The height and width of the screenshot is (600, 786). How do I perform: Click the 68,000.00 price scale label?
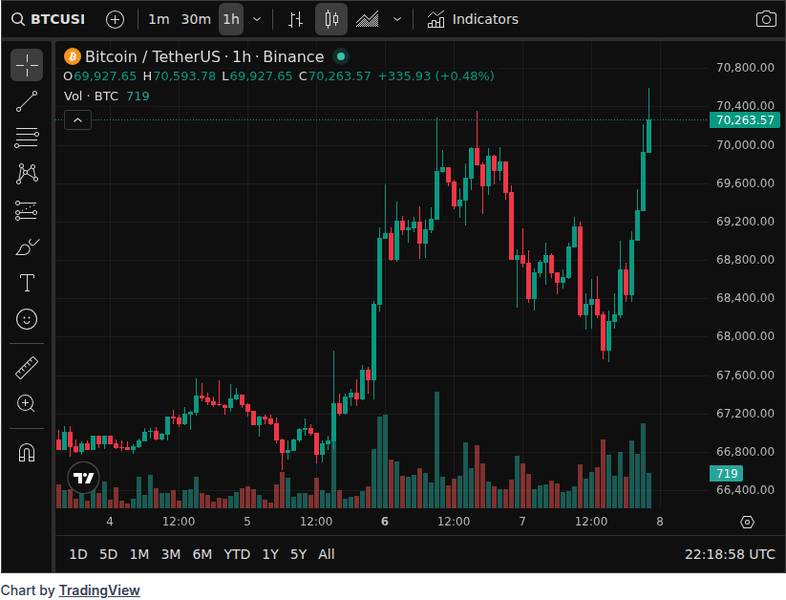(745, 336)
